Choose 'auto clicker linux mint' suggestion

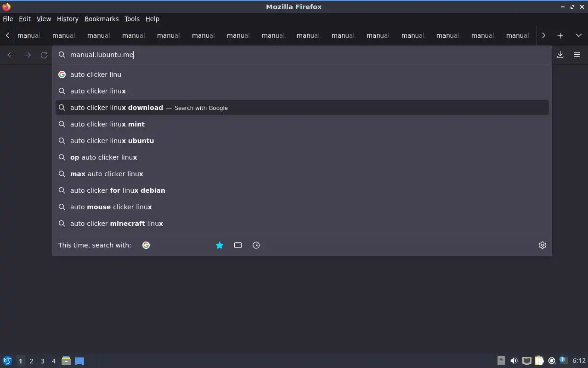302,124
